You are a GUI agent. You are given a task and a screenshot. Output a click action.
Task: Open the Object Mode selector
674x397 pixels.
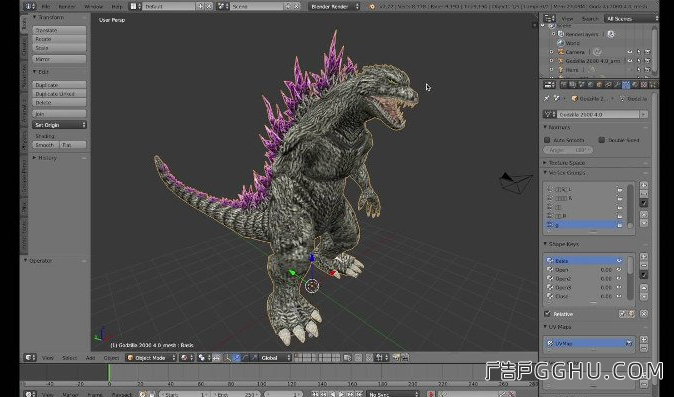point(151,357)
